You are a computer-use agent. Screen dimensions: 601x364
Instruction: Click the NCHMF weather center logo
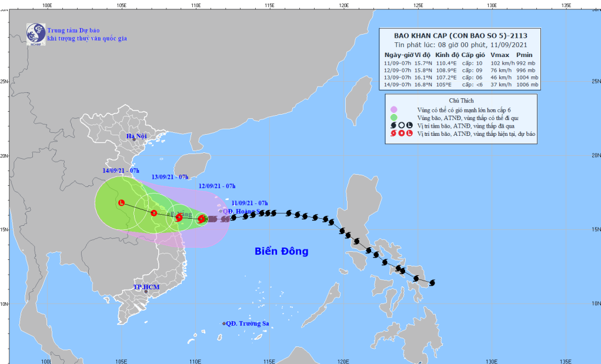(36, 34)
